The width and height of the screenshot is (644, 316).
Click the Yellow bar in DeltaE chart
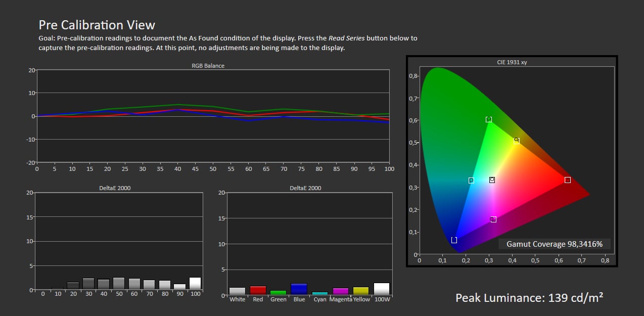pos(361,291)
